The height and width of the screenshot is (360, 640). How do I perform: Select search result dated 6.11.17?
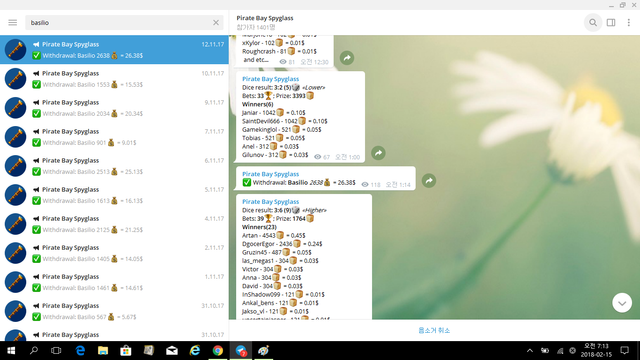click(114, 165)
